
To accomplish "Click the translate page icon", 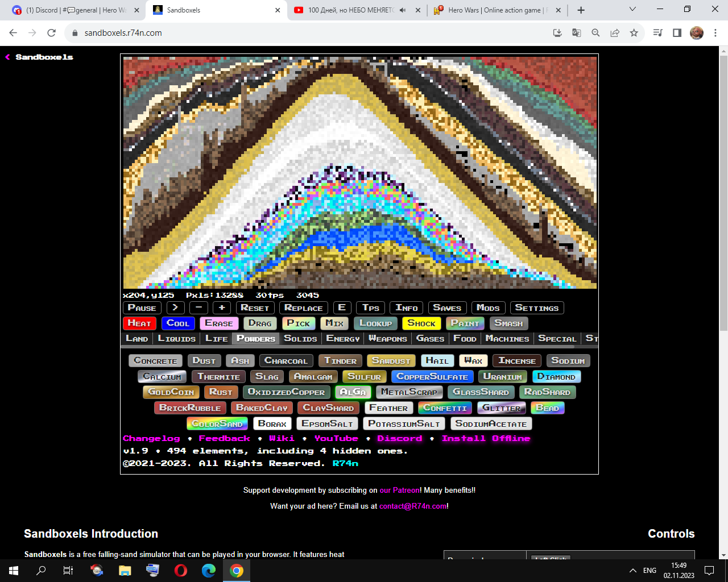I will [x=576, y=33].
